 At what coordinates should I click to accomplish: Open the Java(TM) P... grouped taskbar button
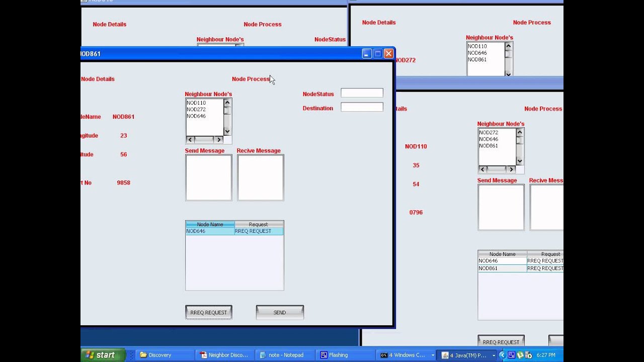[467, 355]
